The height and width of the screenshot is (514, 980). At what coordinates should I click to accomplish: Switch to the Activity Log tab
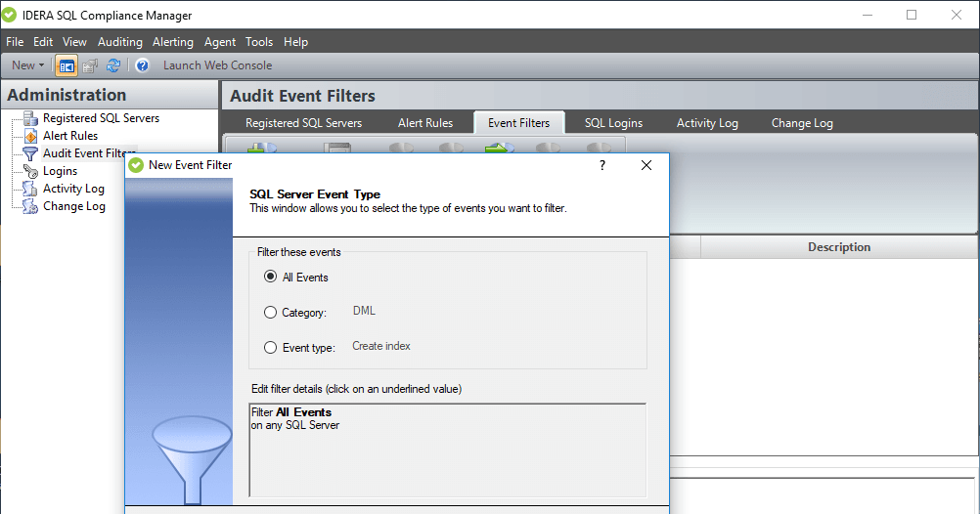point(707,123)
